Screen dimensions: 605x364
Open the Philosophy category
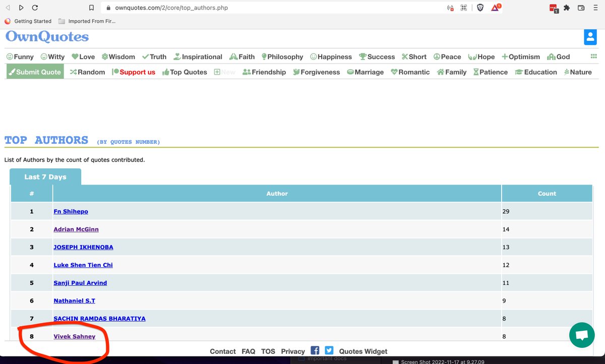click(282, 57)
